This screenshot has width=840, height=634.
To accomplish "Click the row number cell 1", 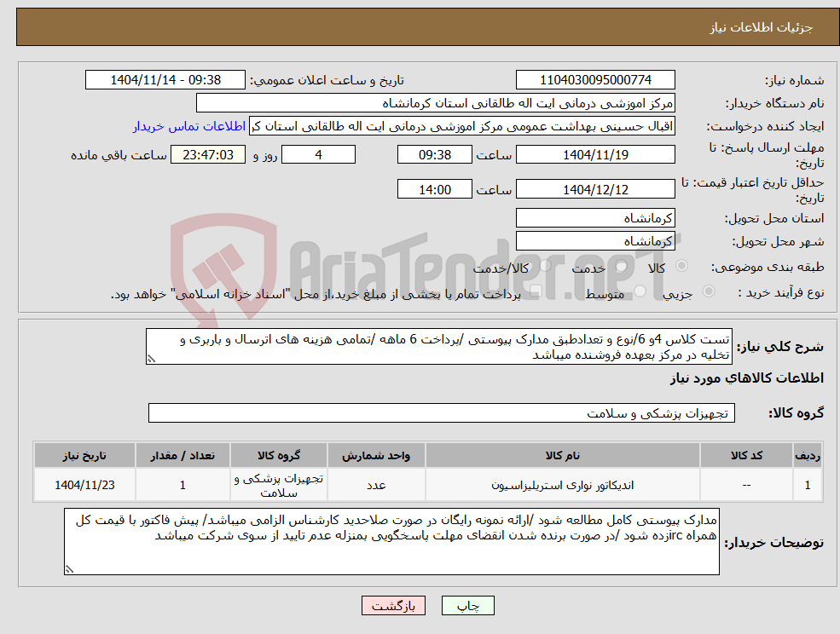I will [808, 485].
